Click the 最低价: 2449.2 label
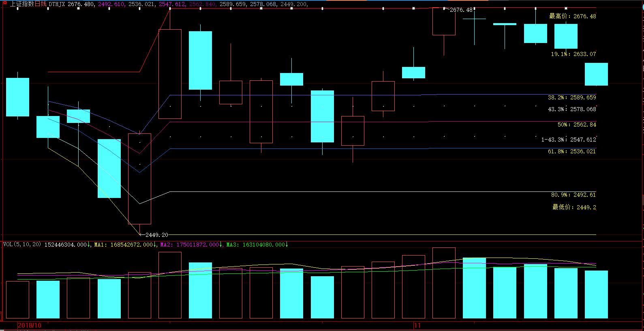Viewport: 644px width, 331px height. pyautogui.click(x=574, y=207)
